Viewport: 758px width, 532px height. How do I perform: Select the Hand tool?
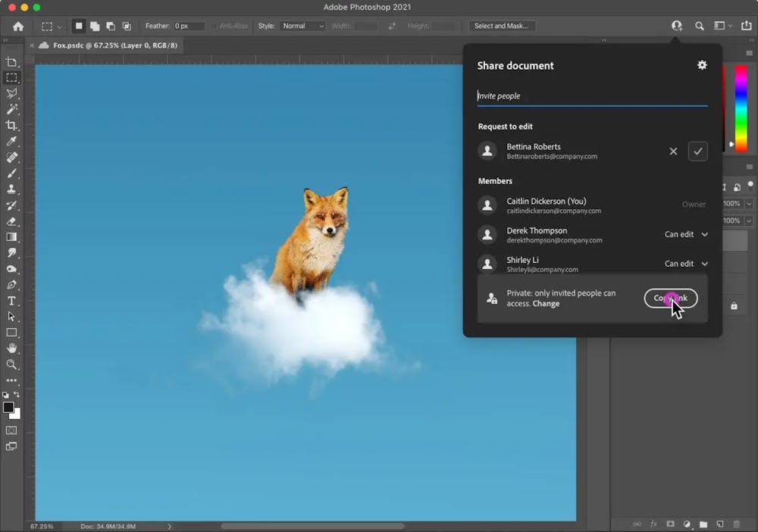pos(11,349)
